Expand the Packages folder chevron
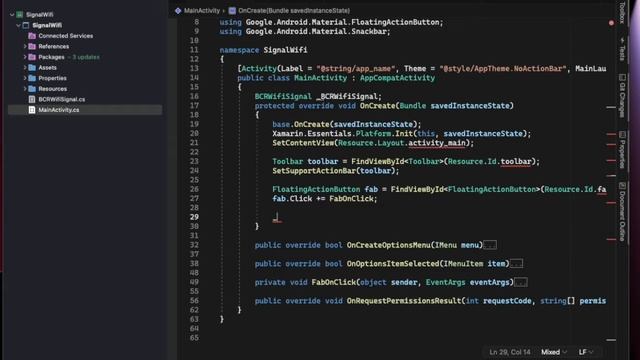 coord(25,57)
